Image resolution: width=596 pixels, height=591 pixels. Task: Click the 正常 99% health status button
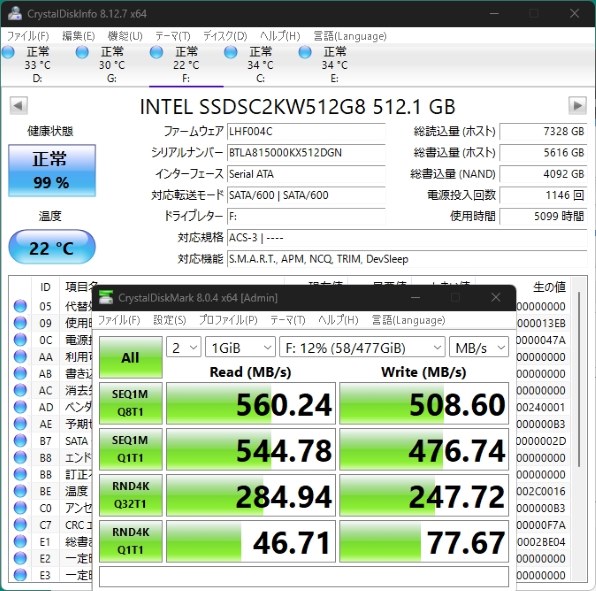coord(52,170)
